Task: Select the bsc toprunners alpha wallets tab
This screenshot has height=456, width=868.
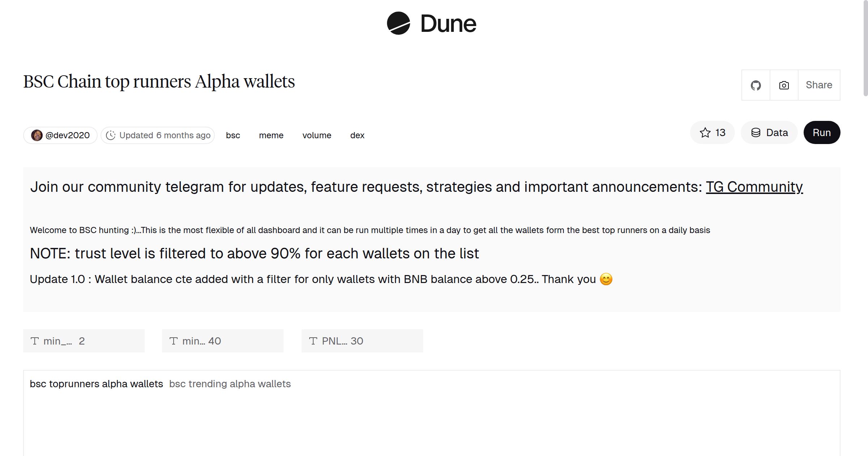Action: 96,384
